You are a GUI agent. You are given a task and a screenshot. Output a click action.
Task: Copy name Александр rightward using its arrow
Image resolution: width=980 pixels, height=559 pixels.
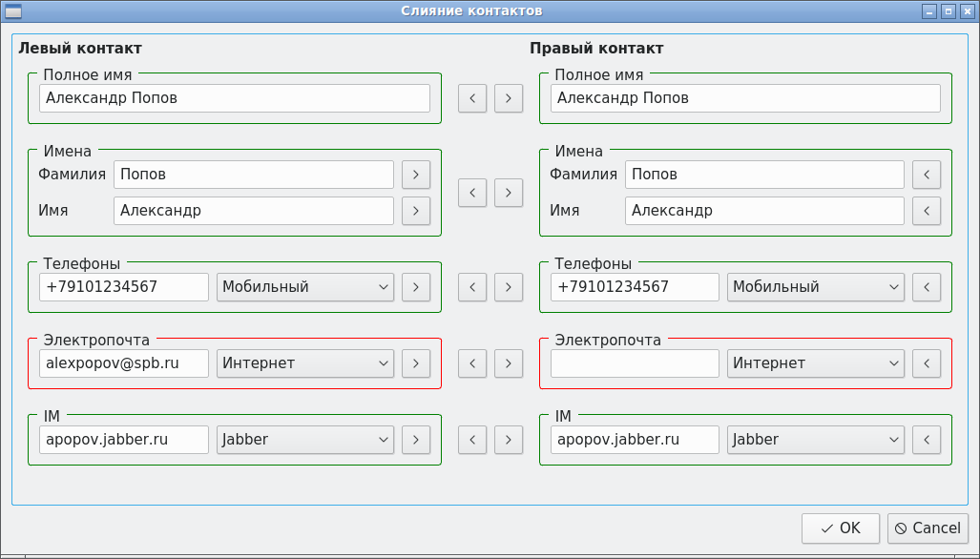click(x=415, y=211)
